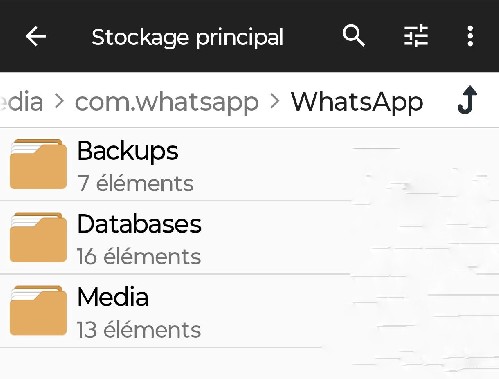The width and height of the screenshot is (499, 379).
Task: Click chevron before WhatsApp breadcrumb
Action: click(x=275, y=101)
